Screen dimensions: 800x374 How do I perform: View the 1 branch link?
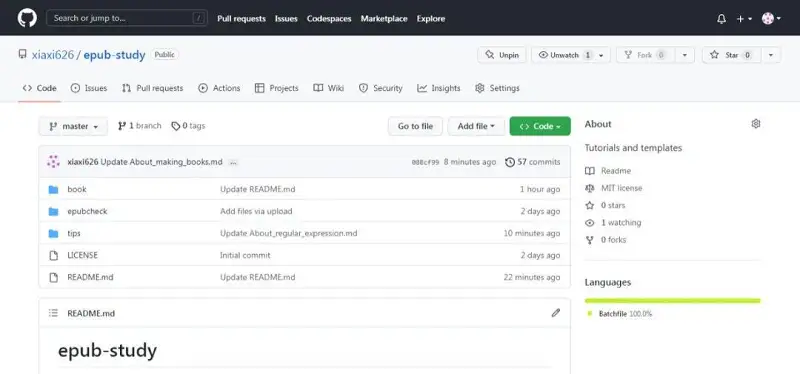click(x=139, y=126)
